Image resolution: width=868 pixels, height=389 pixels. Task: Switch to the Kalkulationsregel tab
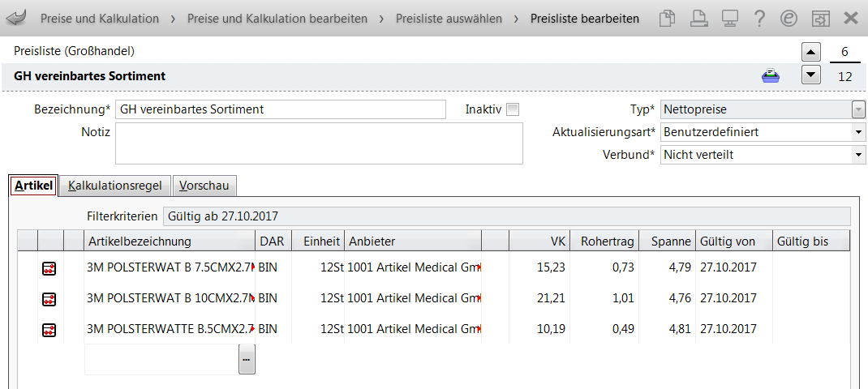pyautogui.click(x=115, y=186)
